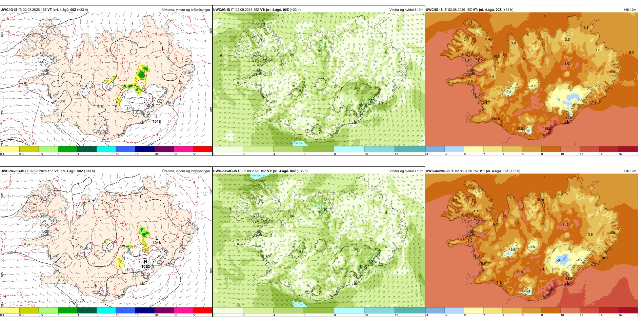Screen dimensions: 644x322
Task: Choose the magenta 30 swatch in UWC precipitation legend
Action: click(183, 149)
